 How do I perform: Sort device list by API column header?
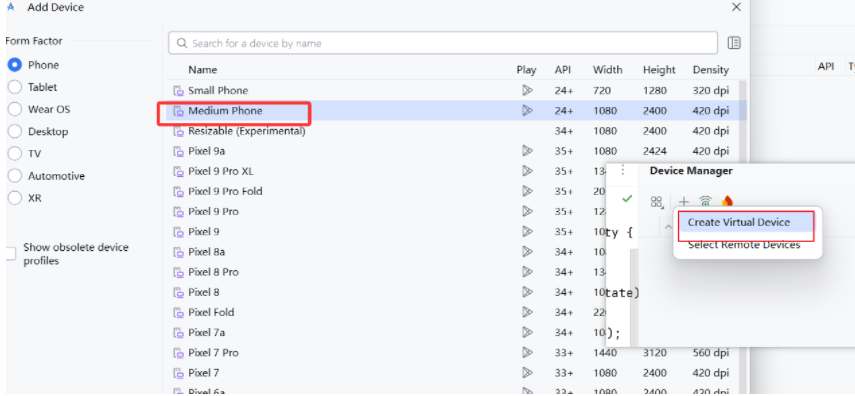(x=563, y=70)
